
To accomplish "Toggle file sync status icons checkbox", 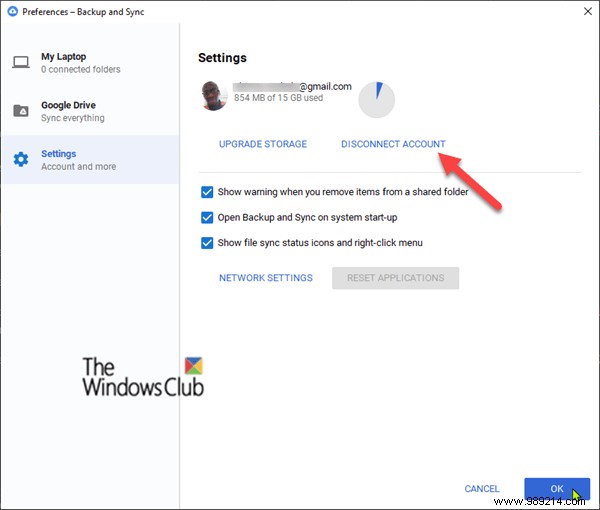I will [x=207, y=243].
